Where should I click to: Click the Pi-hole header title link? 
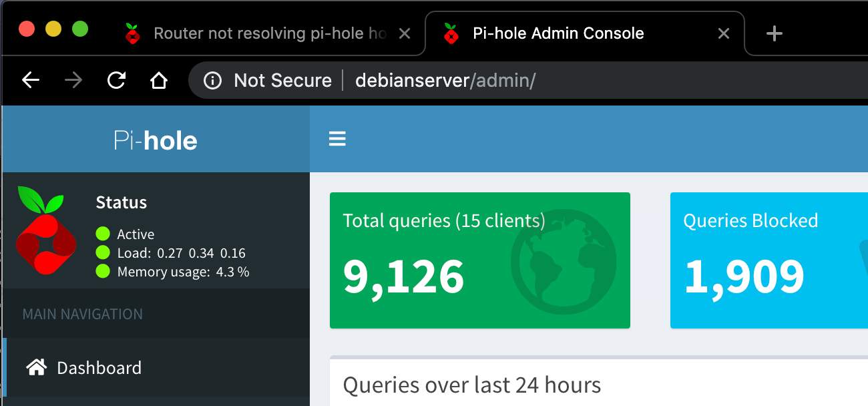[156, 141]
